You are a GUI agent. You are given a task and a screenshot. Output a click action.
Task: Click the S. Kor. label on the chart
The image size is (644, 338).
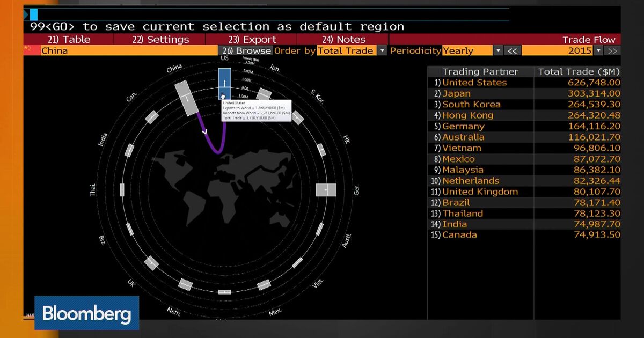[x=317, y=95]
